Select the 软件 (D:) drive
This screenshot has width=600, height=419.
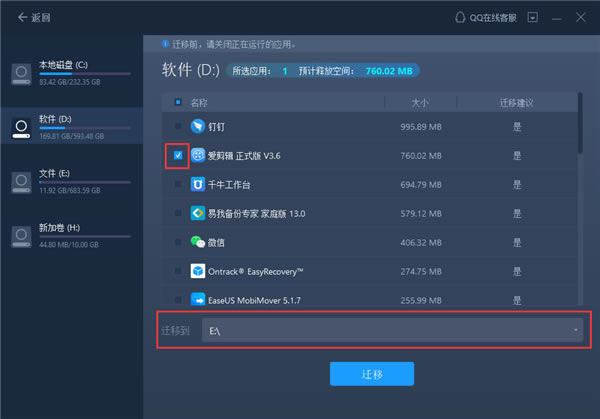[x=72, y=127]
